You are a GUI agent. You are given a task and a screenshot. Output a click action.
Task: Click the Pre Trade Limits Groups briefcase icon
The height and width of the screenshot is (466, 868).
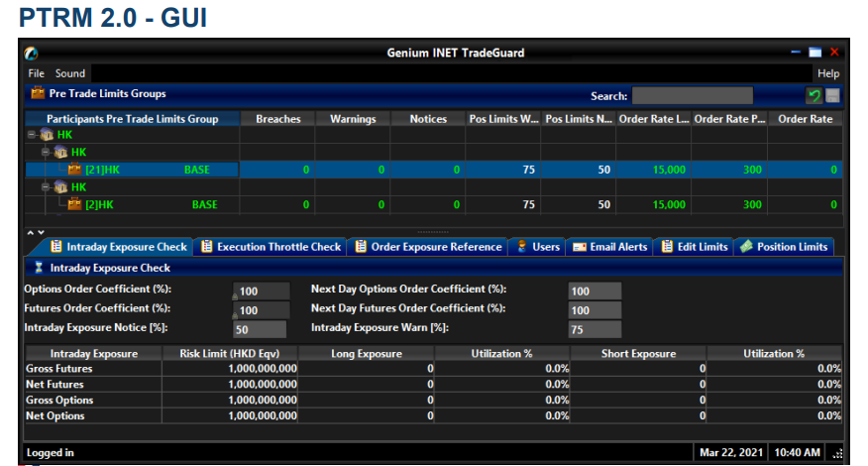(x=38, y=93)
